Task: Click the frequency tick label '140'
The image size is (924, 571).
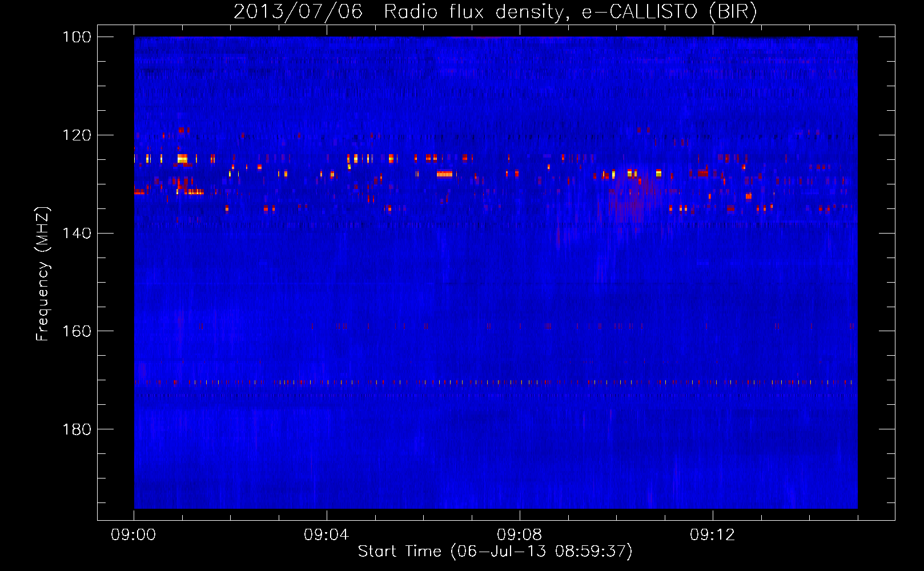Action: [x=77, y=233]
